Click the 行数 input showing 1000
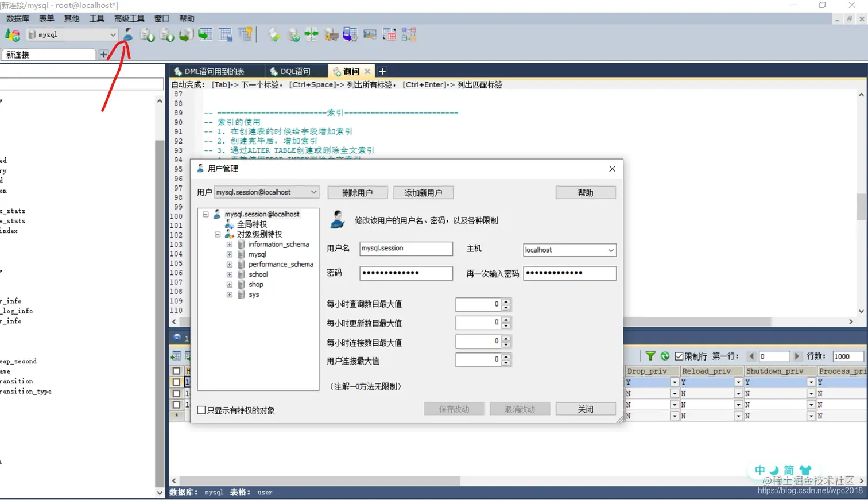Viewport: 868px width, 500px height. [847, 356]
